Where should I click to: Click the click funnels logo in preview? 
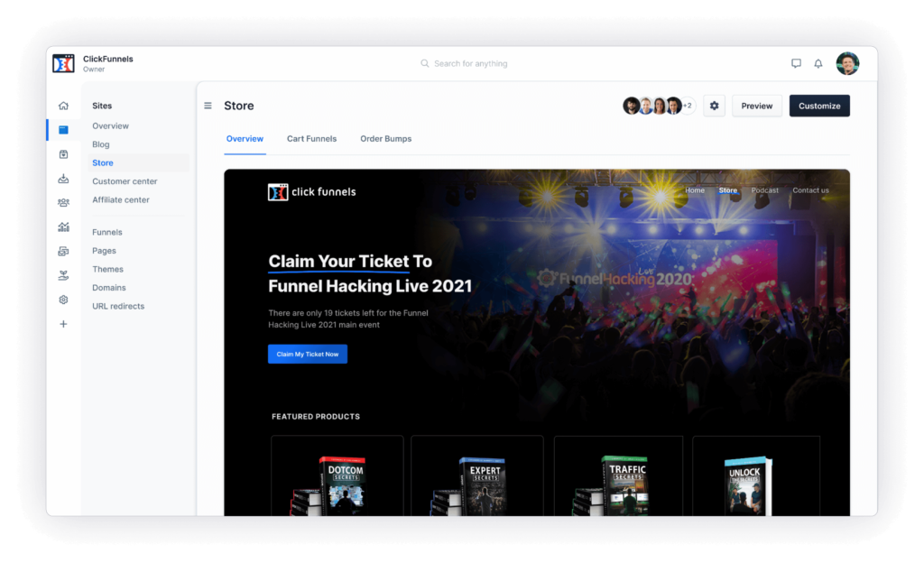[312, 192]
